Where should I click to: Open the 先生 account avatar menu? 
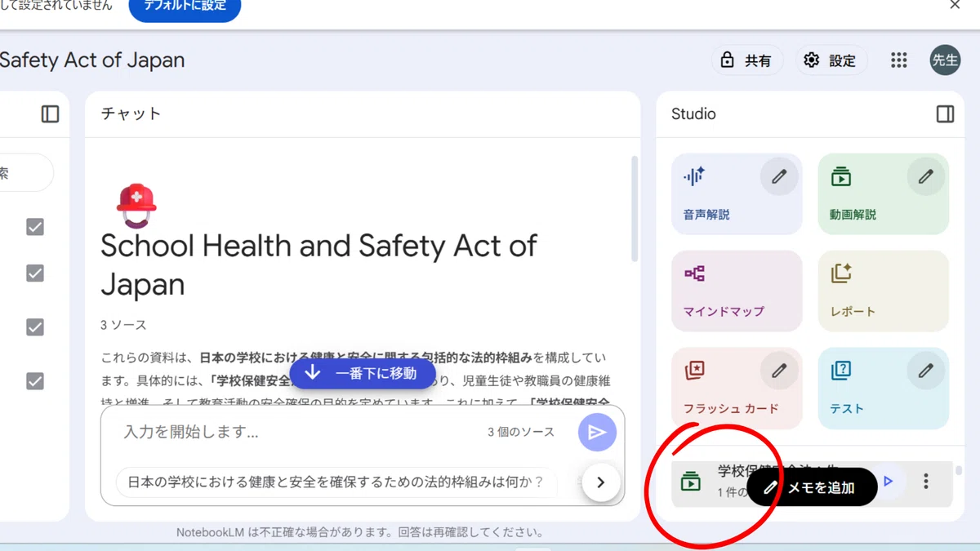coord(945,60)
